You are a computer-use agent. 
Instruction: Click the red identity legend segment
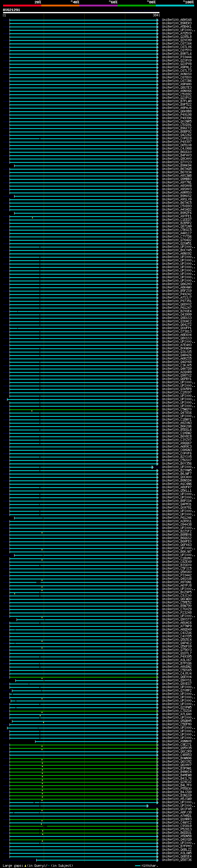22,6
